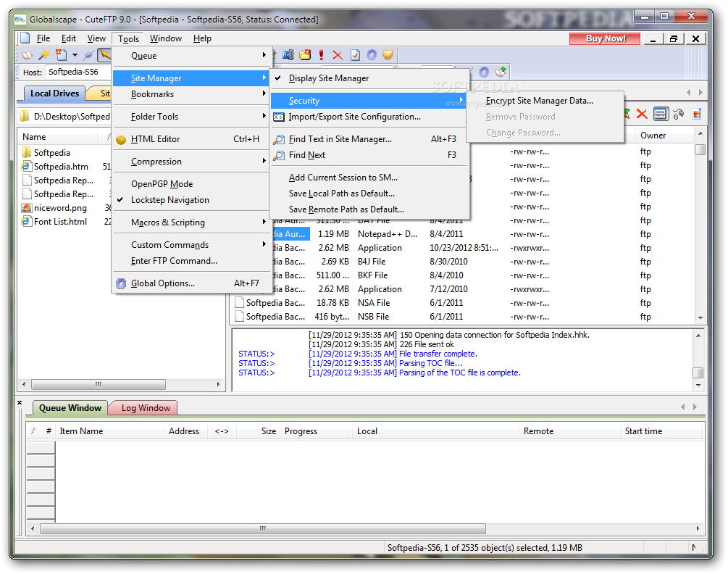This screenshot has height=574, width=728.
Task: Click the Owner column header in remote pane
Action: [664, 136]
